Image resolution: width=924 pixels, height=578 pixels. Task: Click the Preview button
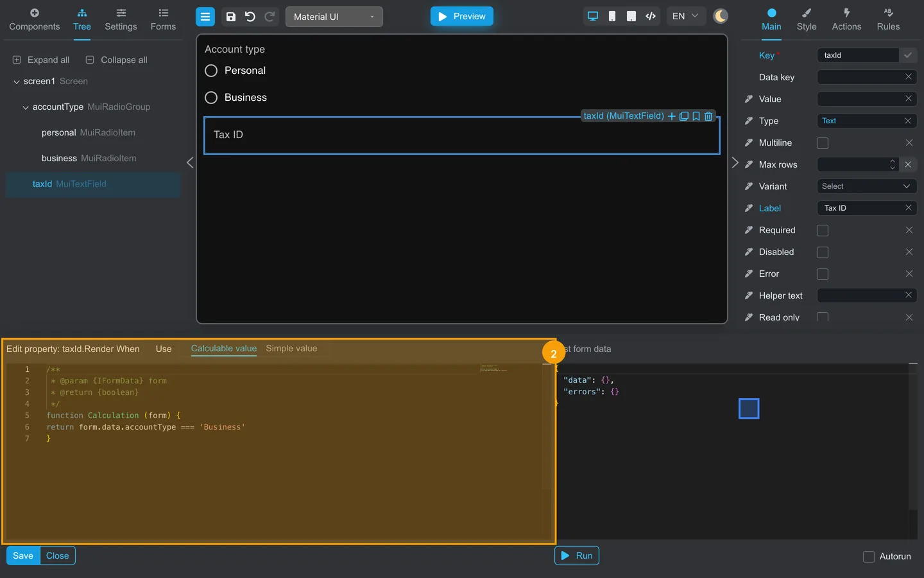[x=462, y=16]
